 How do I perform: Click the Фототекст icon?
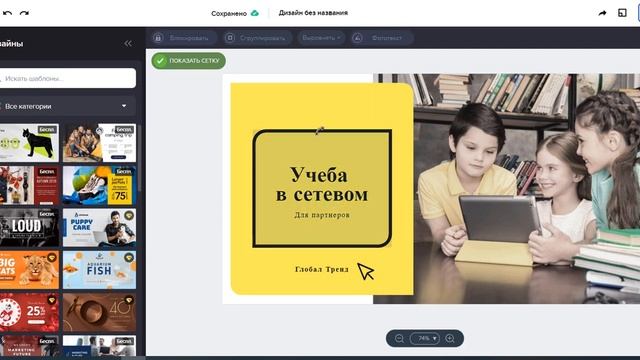tap(358, 38)
